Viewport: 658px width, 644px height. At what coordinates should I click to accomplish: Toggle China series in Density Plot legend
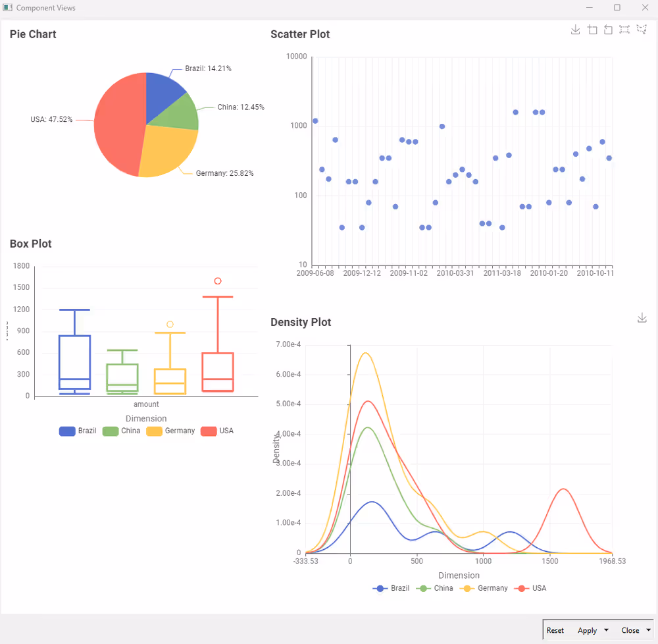(436, 588)
